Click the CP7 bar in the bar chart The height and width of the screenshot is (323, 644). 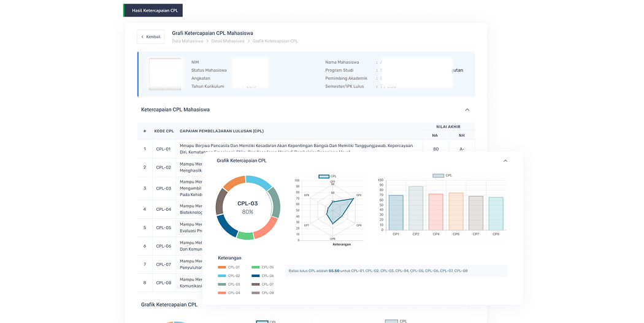pos(475,213)
